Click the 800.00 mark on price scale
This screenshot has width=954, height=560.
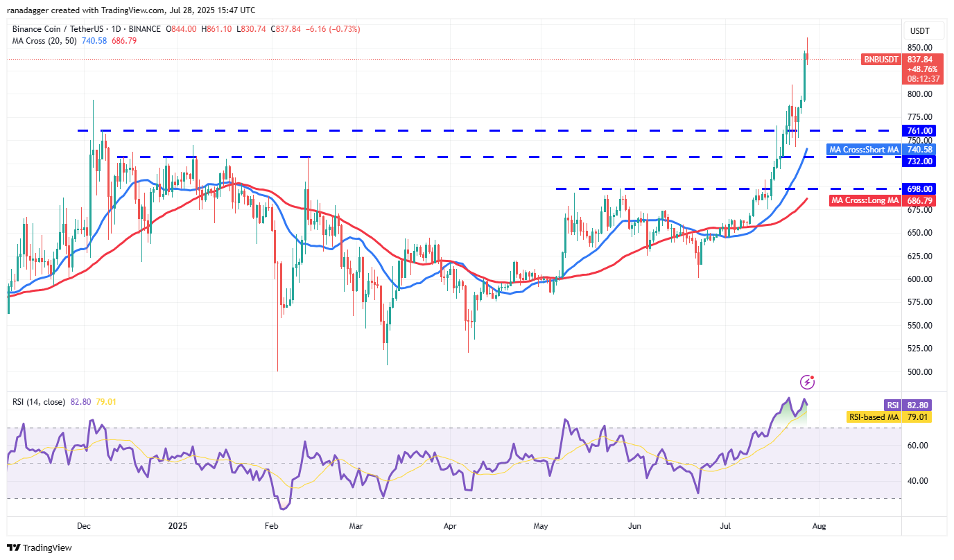click(920, 94)
